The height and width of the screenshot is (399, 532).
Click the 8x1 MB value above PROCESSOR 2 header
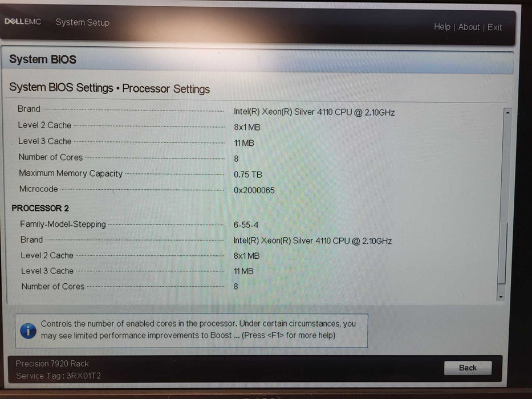(247, 127)
